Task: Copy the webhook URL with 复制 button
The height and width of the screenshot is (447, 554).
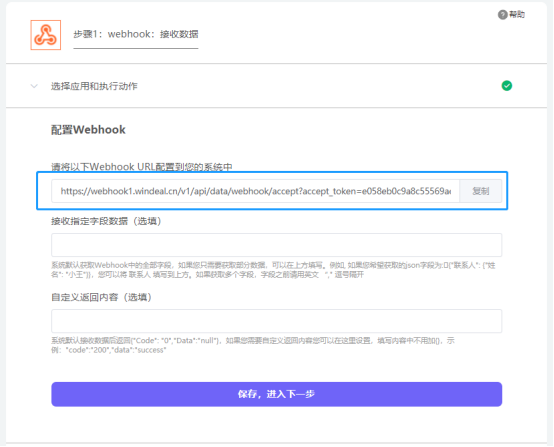Action: pyautogui.click(x=481, y=191)
